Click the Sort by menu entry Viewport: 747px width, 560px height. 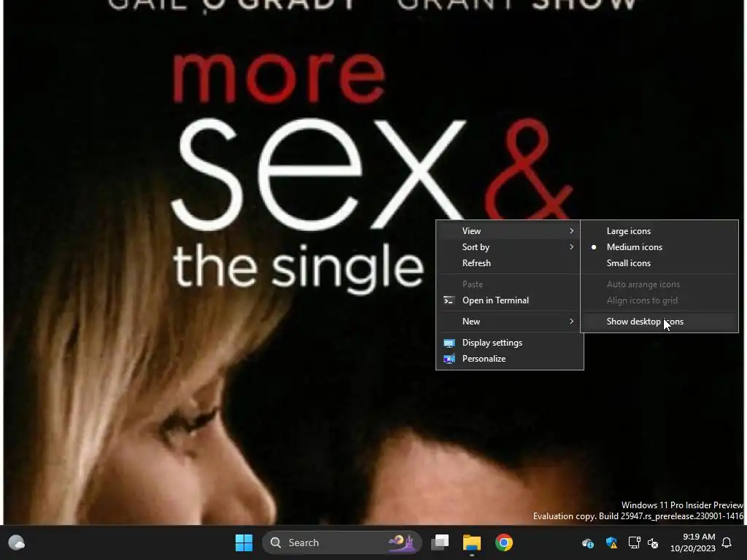click(x=510, y=247)
